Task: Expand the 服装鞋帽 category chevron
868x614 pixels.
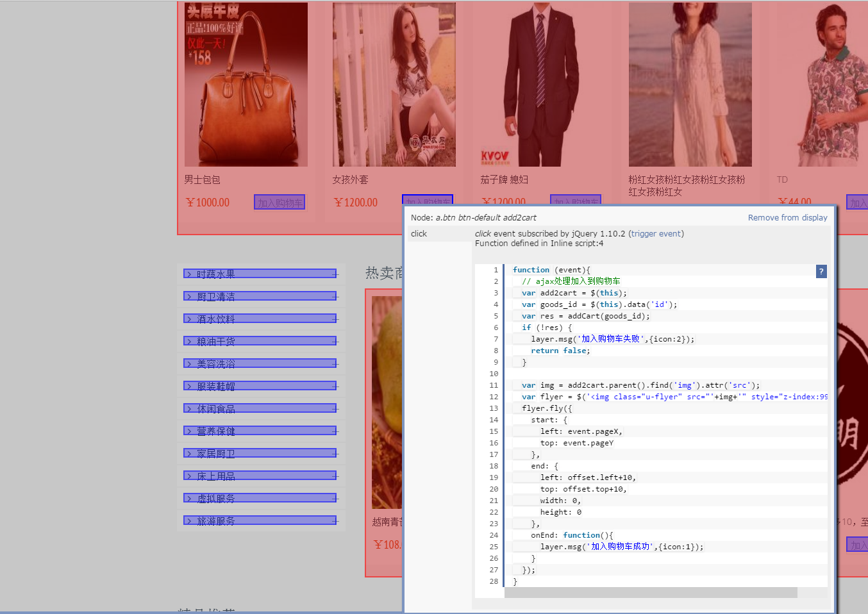Action: [x=188, y=386]
